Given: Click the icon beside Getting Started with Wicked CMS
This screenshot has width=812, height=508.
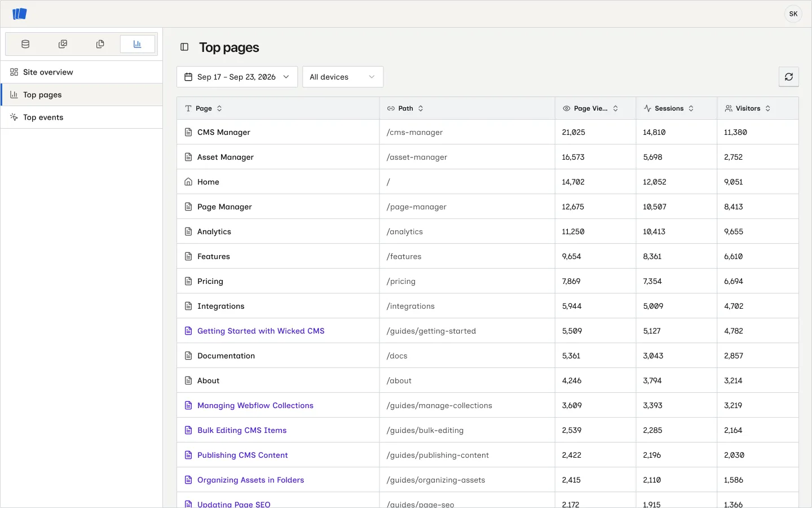Looking at the screenshot, I should [x=188, y=331].
